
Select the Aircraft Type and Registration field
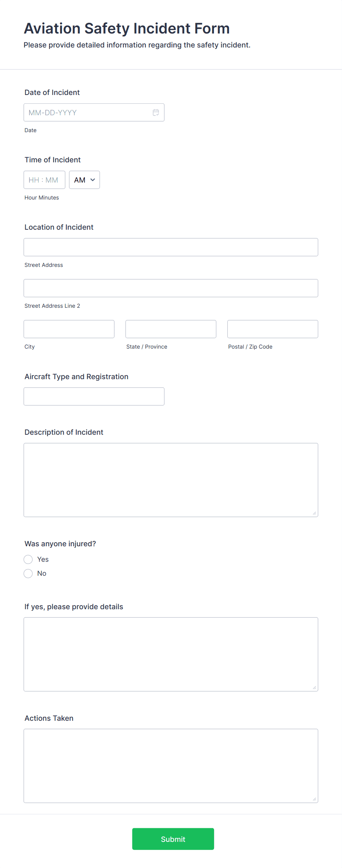tap(94, 396)
